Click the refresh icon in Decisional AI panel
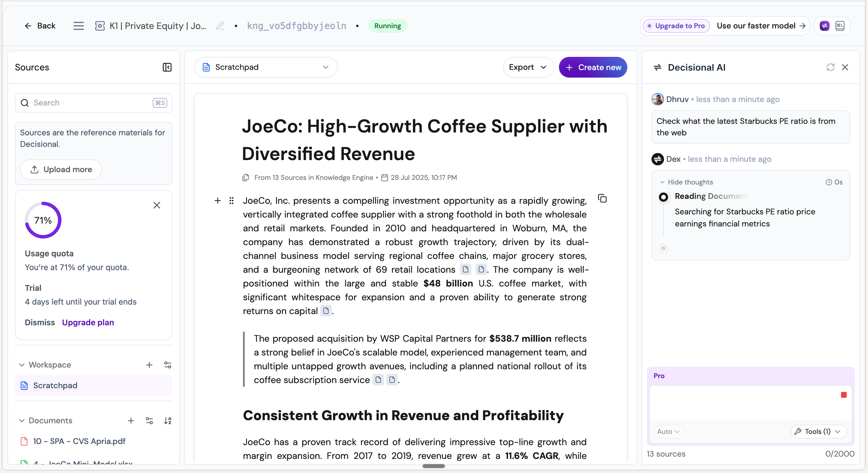This screenshot has height=473, width=868. click(830, 68)
